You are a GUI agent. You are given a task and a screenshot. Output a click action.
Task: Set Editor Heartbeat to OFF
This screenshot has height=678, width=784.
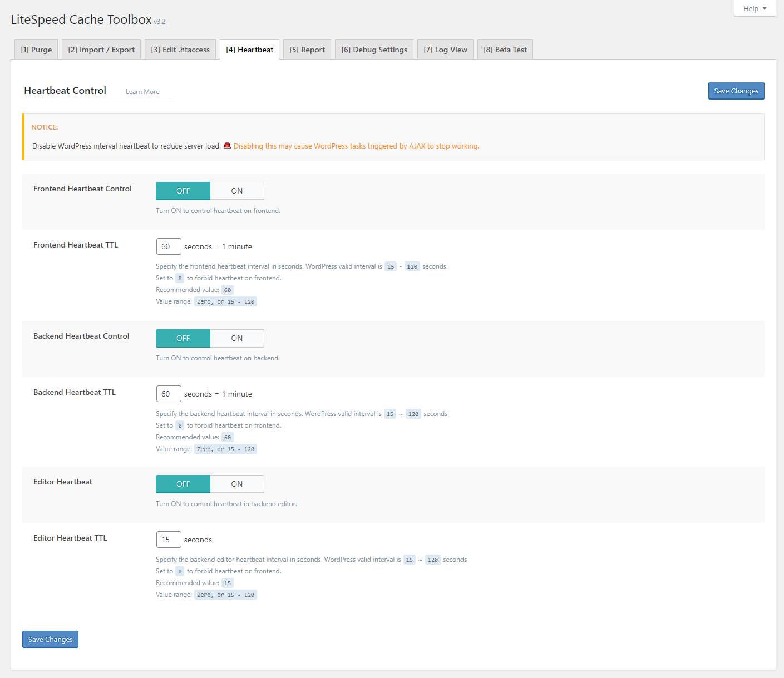pos(183,484)
